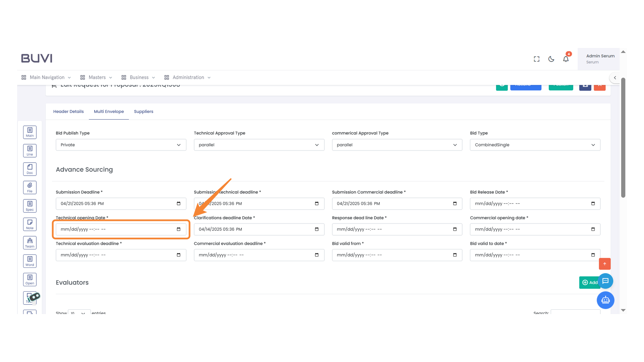This screenshot has height=362, width=644.
Task: Open the Team panel icon
Action: pyautogui.click(x=30, y=243)
